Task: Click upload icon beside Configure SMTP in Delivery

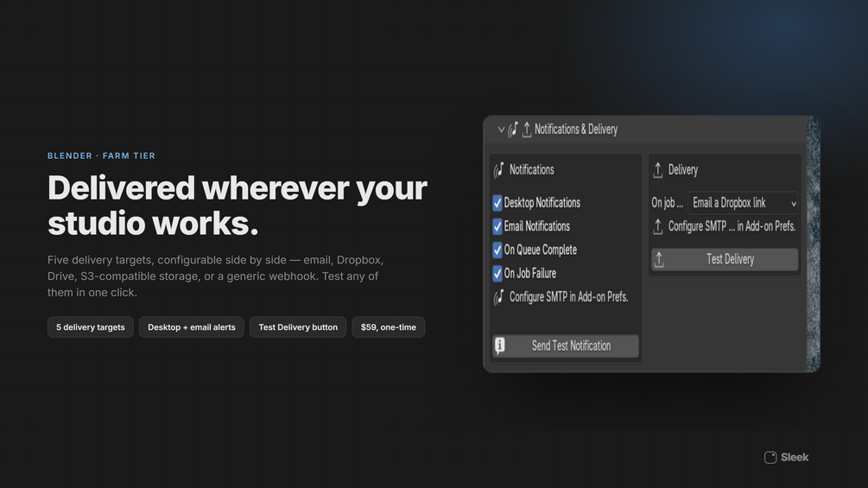Action: pyautogui.click(x=657, y=226)
